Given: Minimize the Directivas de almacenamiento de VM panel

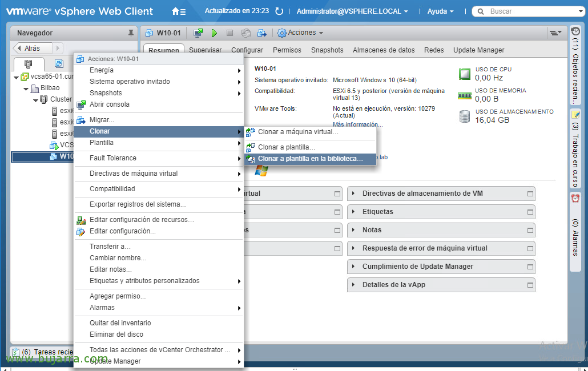Looking at the screenshot, I should click(x=530, y=193).
